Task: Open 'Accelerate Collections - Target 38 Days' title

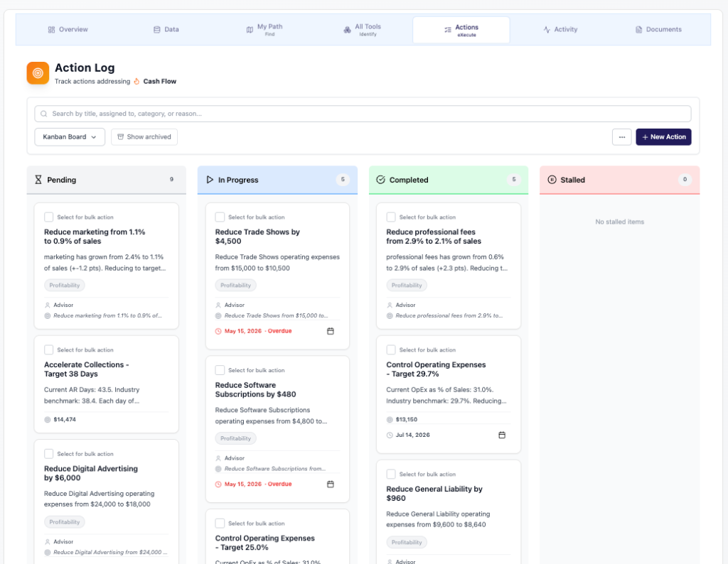Action: click(86, 369)
